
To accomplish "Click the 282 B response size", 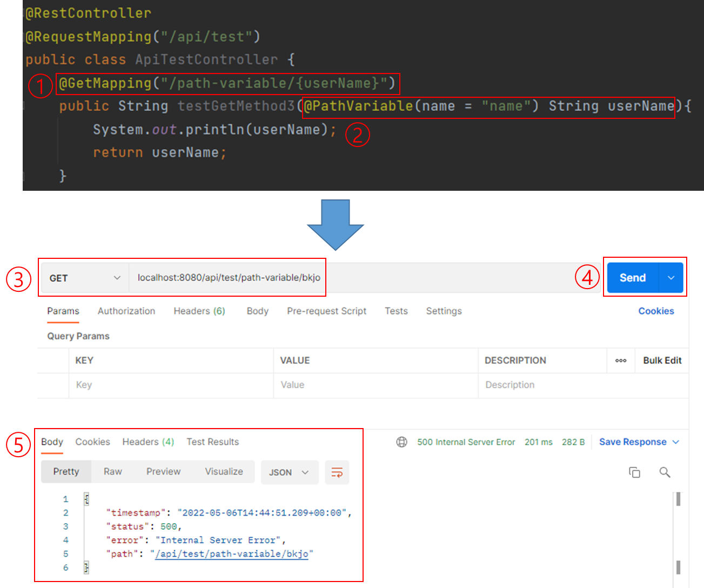I will click(573, 442).
